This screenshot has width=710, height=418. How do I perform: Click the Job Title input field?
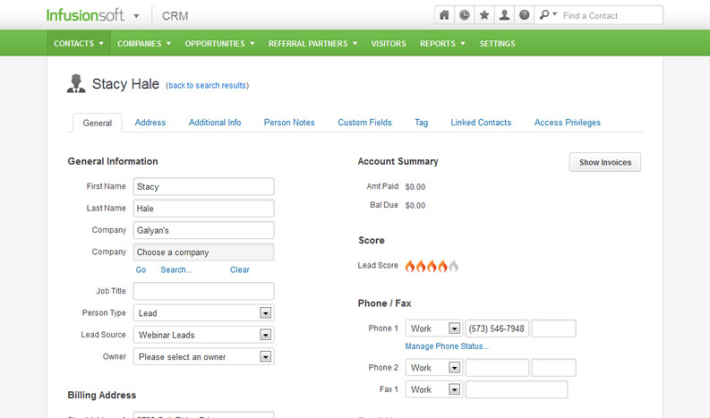point(203,291)
